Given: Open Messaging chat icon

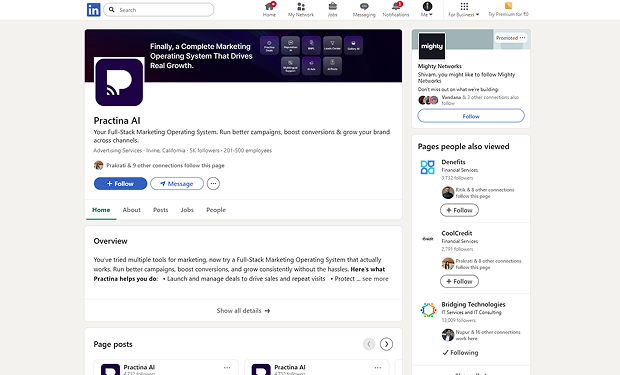Looking at the screenshot, I should tap(364, 6).
